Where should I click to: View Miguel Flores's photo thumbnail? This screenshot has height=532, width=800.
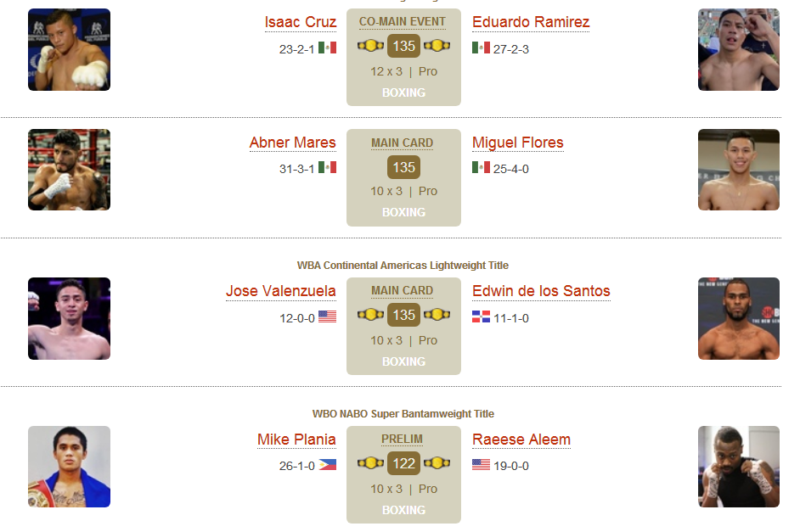(738, 170)
